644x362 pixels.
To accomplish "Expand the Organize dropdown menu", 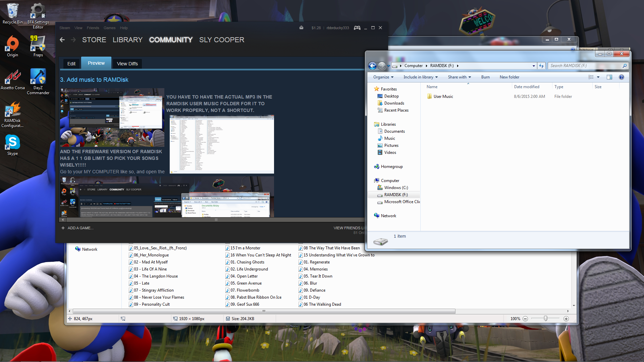I will pos(383,77).
